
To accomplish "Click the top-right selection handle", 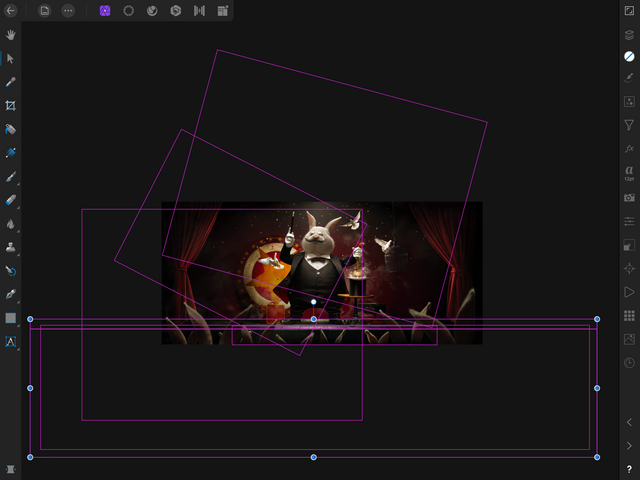I will (x=597, y=319).
